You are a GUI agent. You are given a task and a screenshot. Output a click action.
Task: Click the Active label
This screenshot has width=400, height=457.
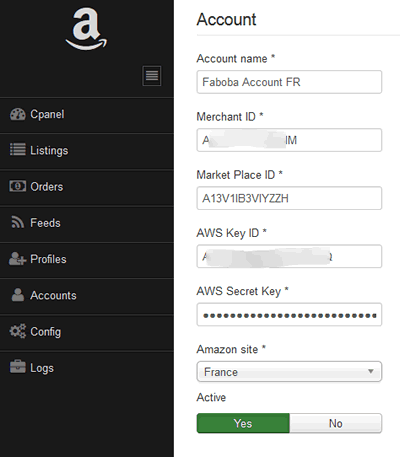click(211, 397)
